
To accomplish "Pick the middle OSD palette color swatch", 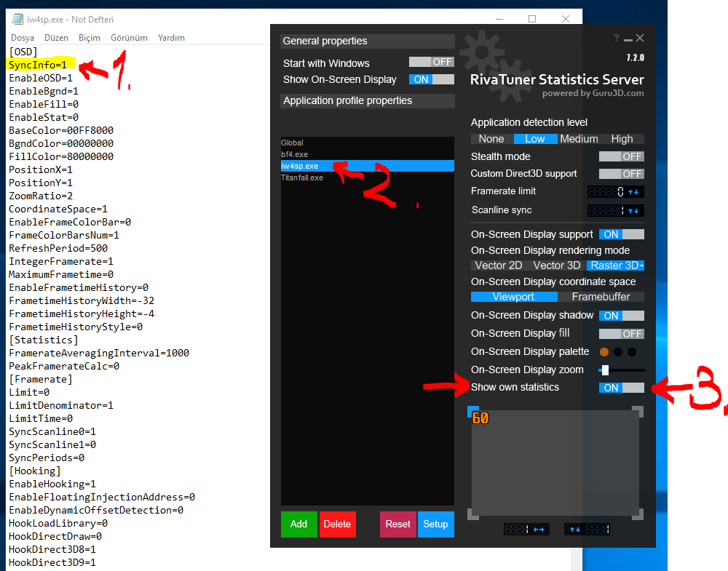I will pos(618,352).
